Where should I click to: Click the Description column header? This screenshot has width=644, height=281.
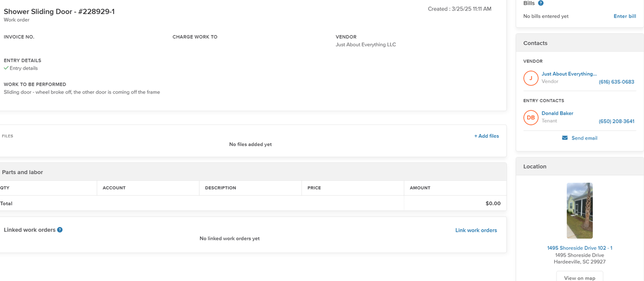pos(220,188)
